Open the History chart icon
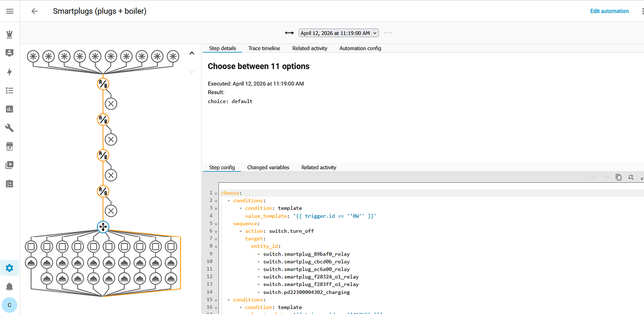 [x=9, y=109]
